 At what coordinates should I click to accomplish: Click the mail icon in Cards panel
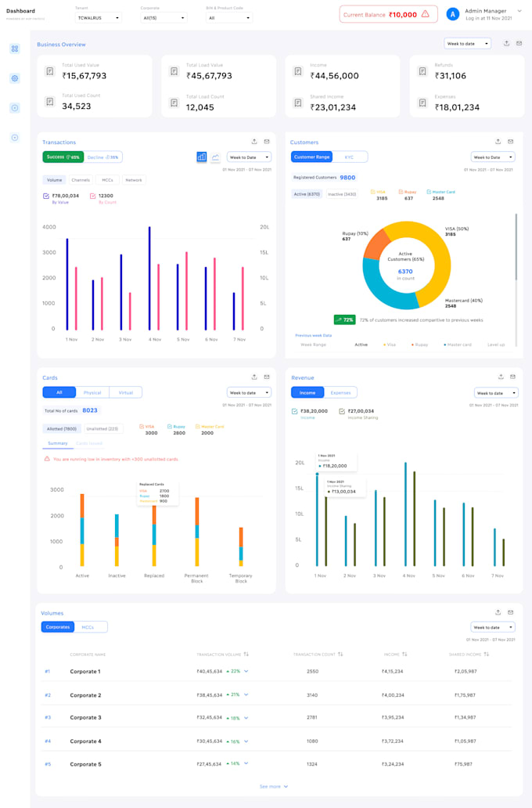tap(267, 377)
